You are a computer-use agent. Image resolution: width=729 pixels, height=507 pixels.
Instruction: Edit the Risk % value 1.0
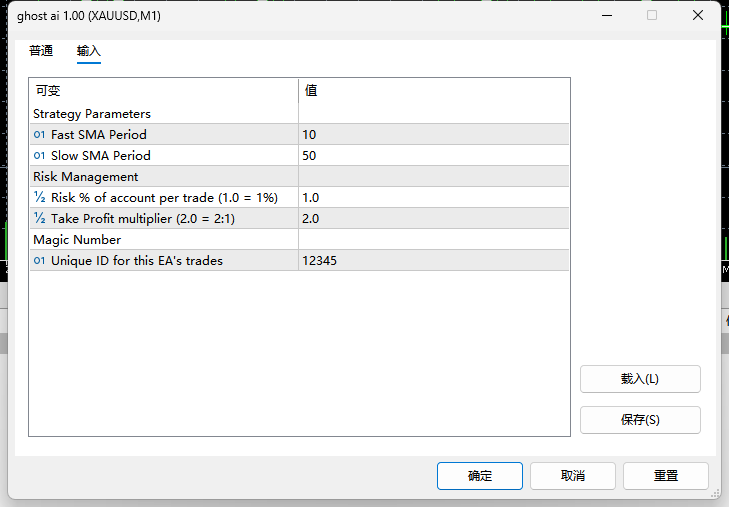[433, 198]
